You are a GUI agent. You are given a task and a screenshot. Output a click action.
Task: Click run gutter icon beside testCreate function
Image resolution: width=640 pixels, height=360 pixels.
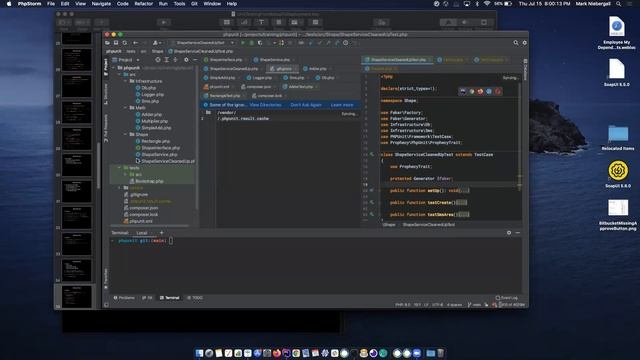pos(371,202)
